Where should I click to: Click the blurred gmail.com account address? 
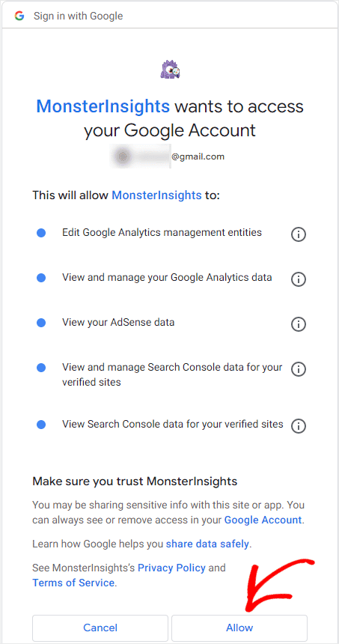168,157
